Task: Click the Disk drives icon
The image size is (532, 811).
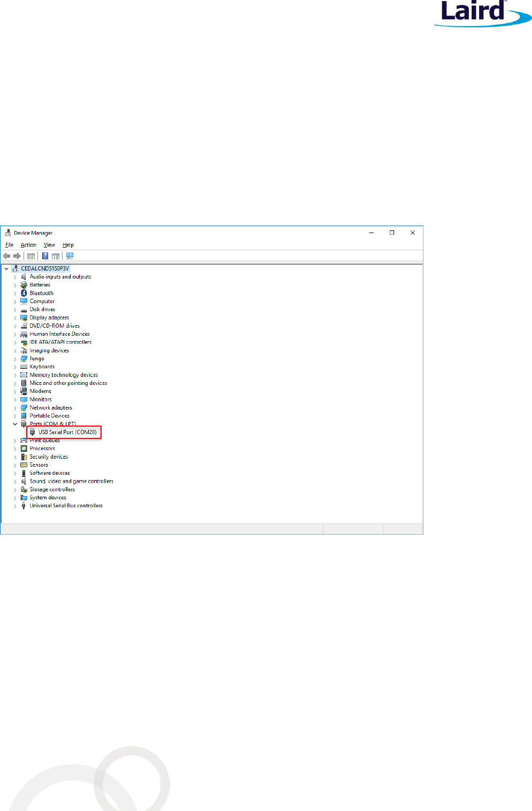Action: coord(24,310)
